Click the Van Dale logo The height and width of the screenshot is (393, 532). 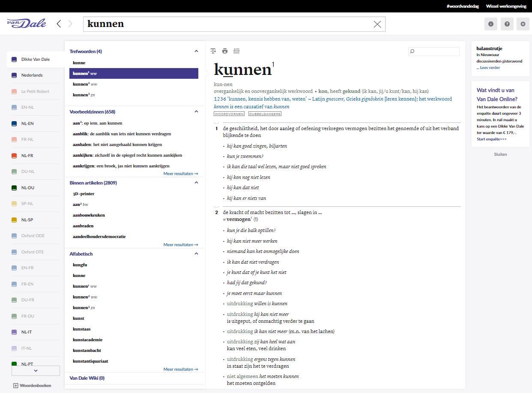click(27, 24)
